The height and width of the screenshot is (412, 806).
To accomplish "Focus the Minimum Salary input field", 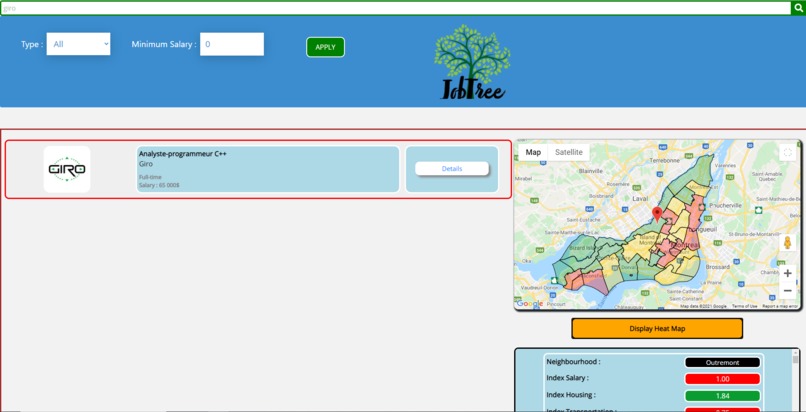I will (232, 44).
